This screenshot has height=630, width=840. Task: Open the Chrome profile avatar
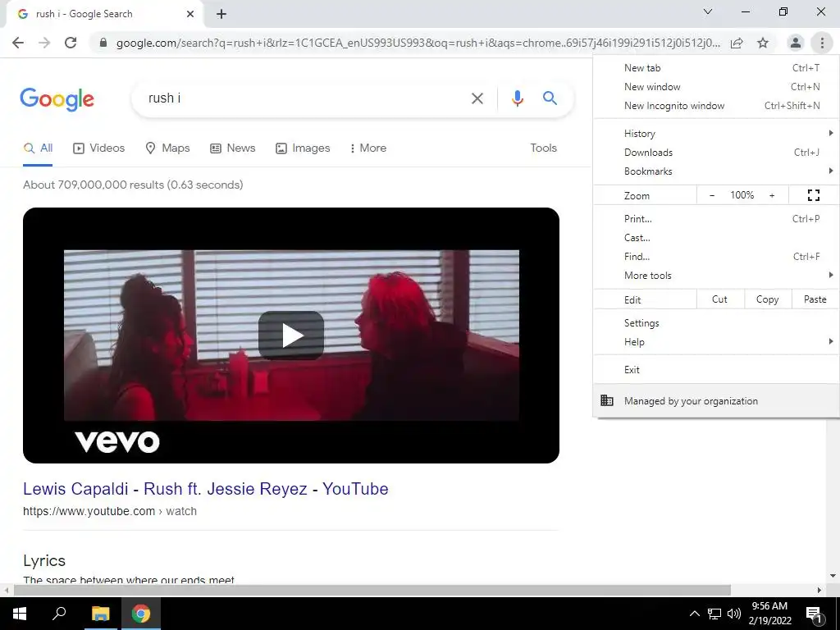point(796,43)
